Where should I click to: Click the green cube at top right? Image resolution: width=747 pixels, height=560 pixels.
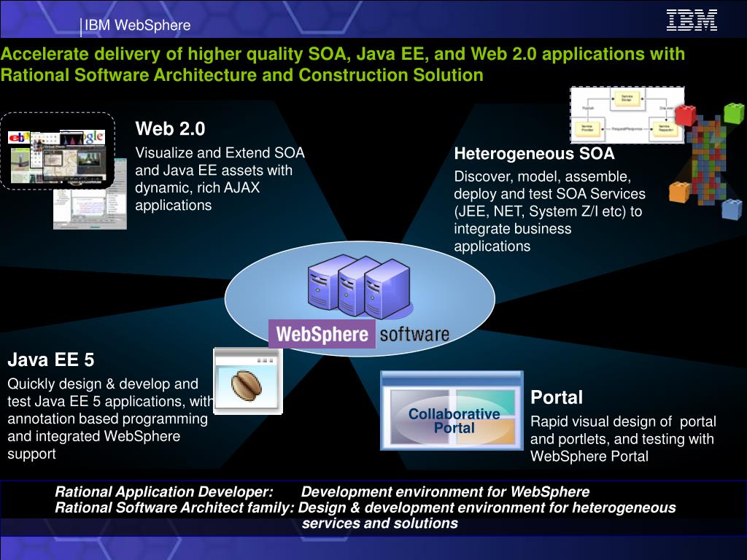(x=734, y=112)
